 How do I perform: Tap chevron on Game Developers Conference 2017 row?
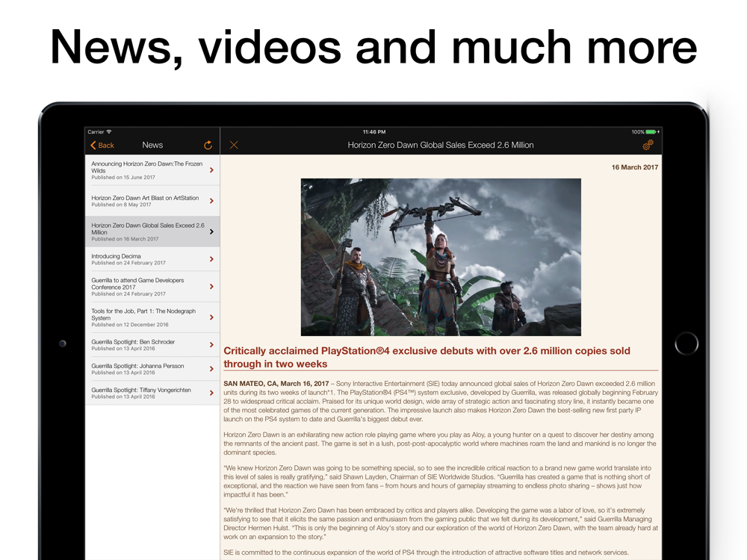(211, 287)
